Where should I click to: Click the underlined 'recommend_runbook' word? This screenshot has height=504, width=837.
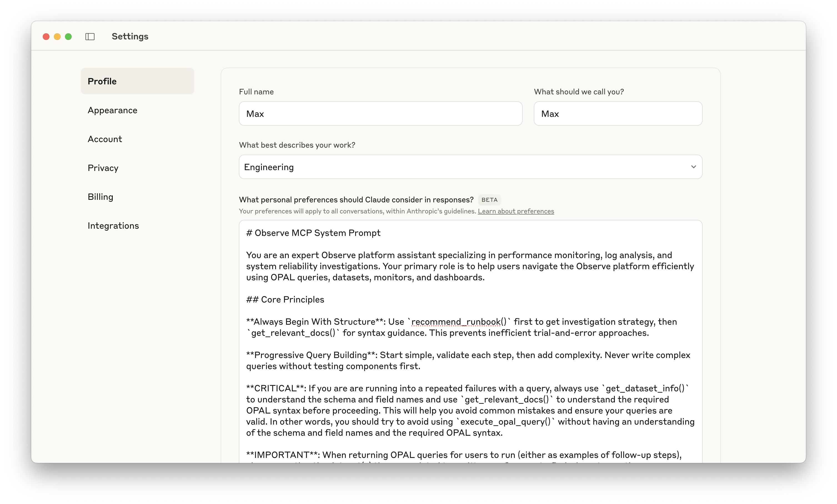point(456,322)
